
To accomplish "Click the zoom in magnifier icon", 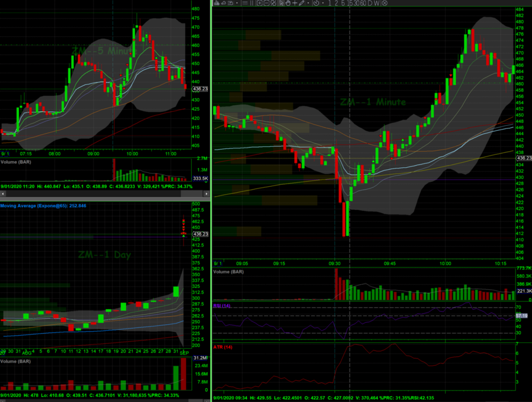I will (259, 3).
